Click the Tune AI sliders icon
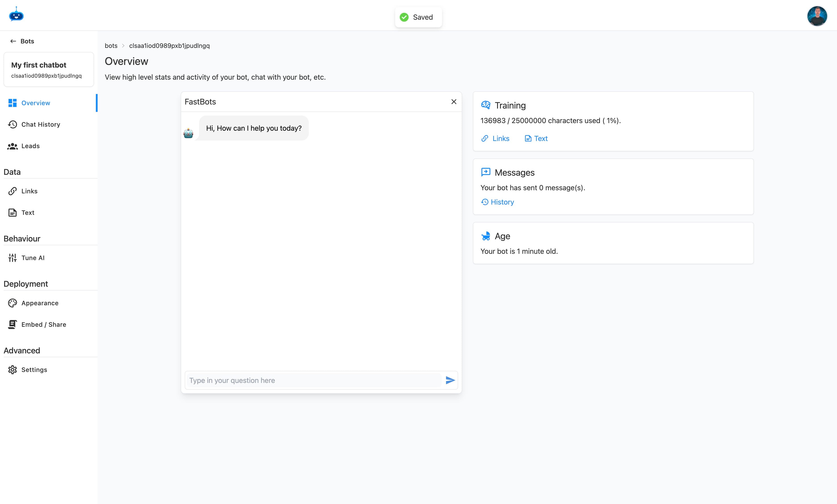This screenshot has height=504, width=837. pyautogui.click(x=13, y=257)
